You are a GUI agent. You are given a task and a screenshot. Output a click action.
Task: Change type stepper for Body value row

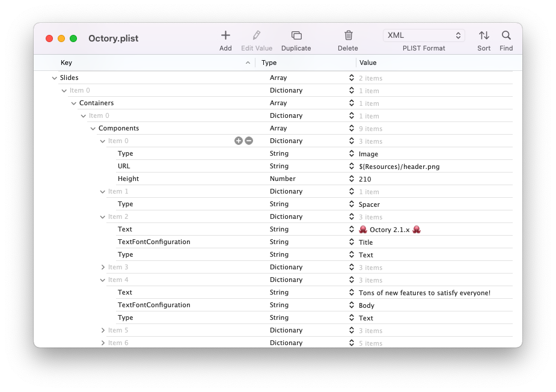pos(352,305)
